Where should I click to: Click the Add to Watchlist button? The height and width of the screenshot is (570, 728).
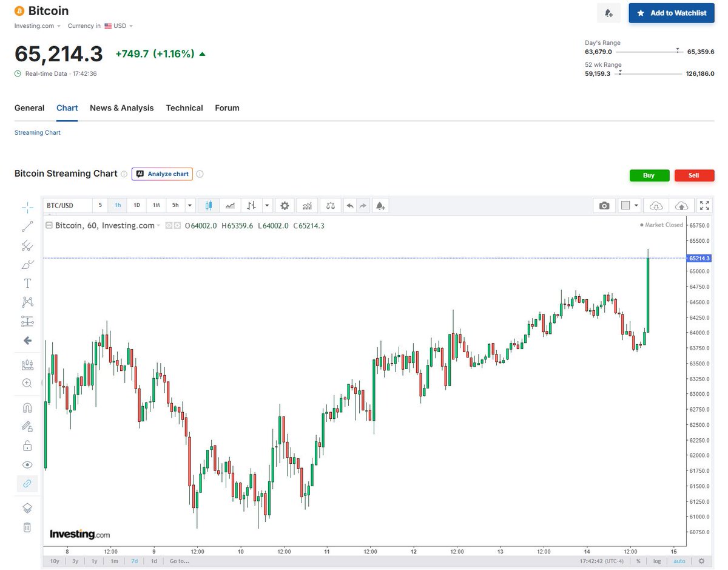672,13
